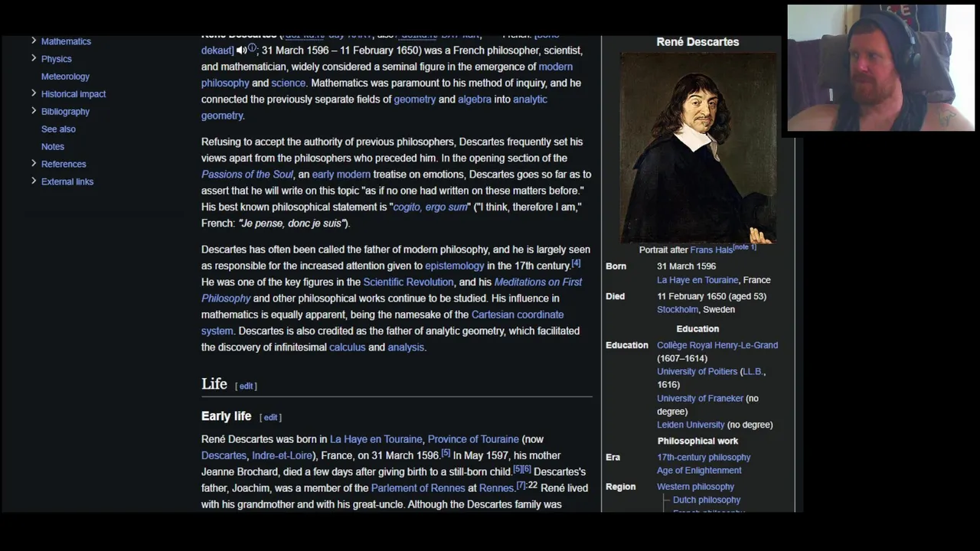980x551 pixels.
Task: Open Parlement of Rennes link
Action: coord(418,488)
